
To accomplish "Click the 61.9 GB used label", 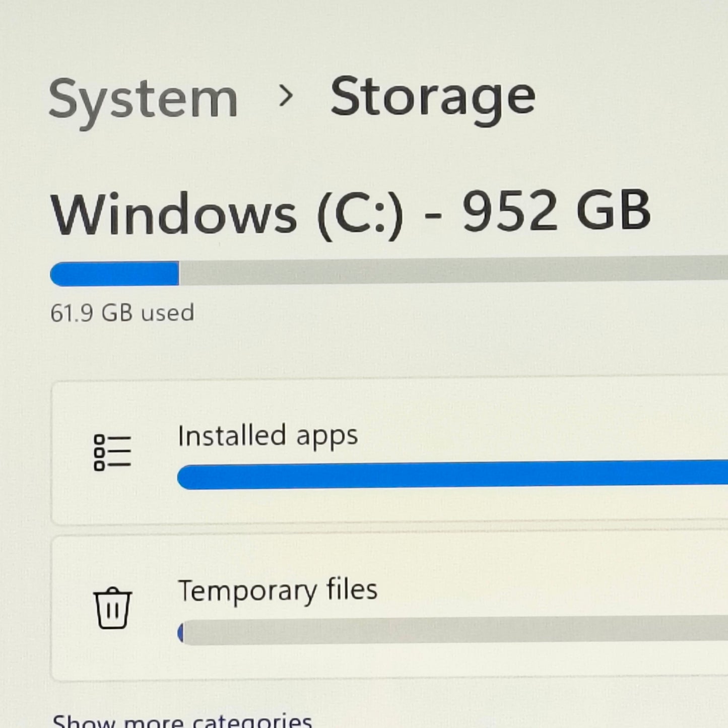I will pos(122,313).
